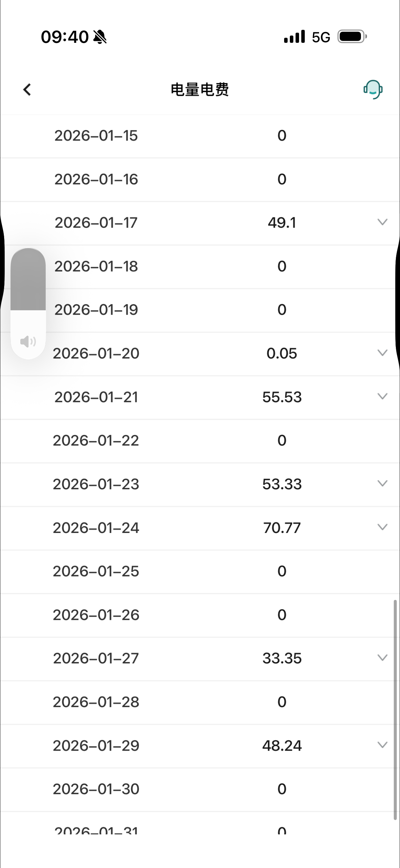The image size is (400, 868).
Task: Tap the back arrow icon
Action: 27,90
